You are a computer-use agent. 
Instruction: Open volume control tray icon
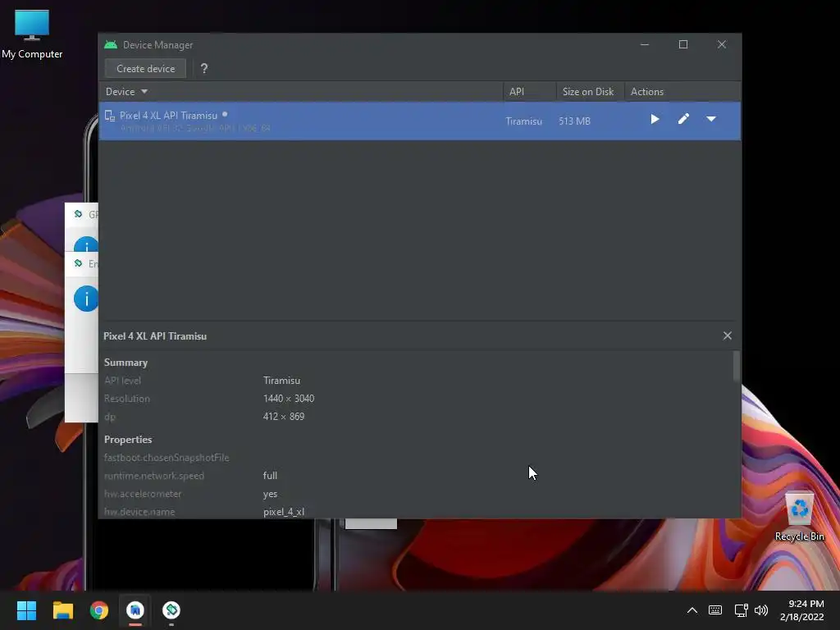click(x=760, y=610)
